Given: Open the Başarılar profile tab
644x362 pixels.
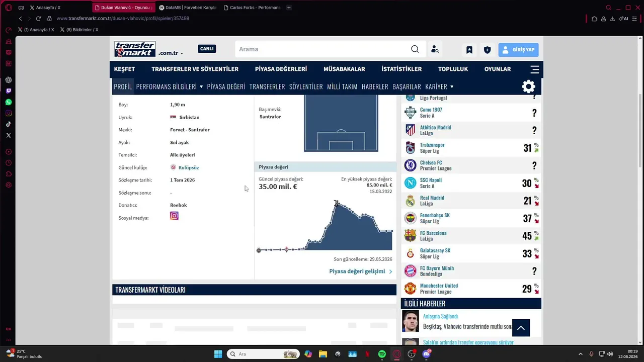Looking at the screenshot, I should (407, 86).
